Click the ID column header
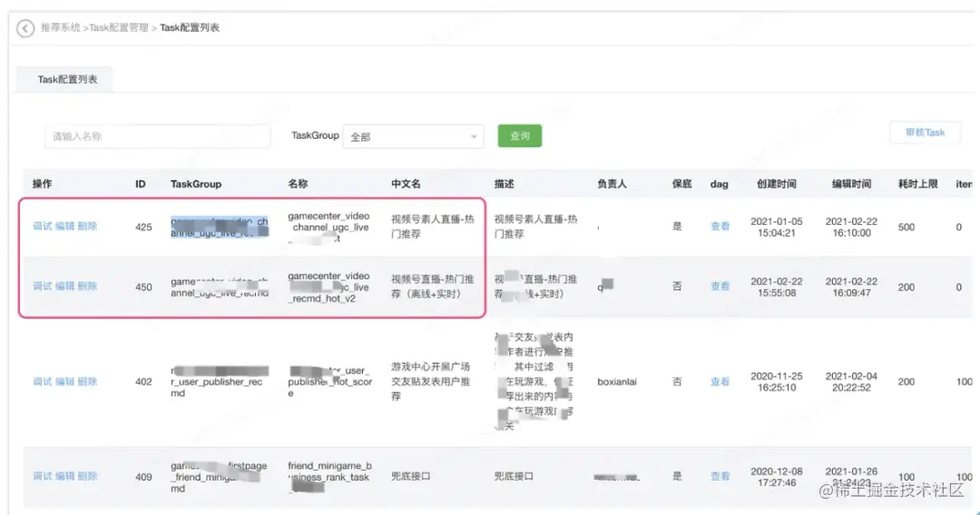 (x=141, y=183)
